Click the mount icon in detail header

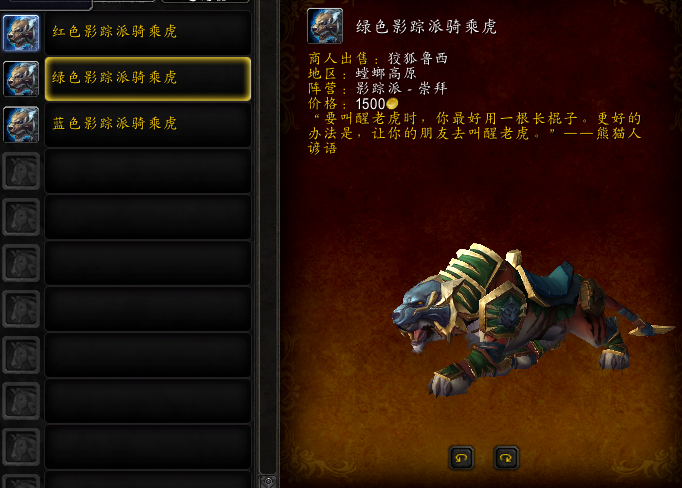[325, 26]
